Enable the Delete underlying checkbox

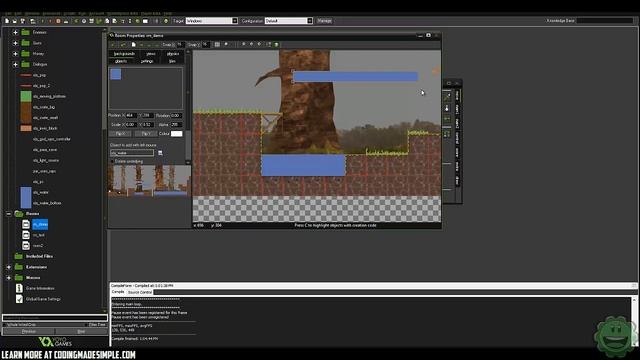(112, 162)
